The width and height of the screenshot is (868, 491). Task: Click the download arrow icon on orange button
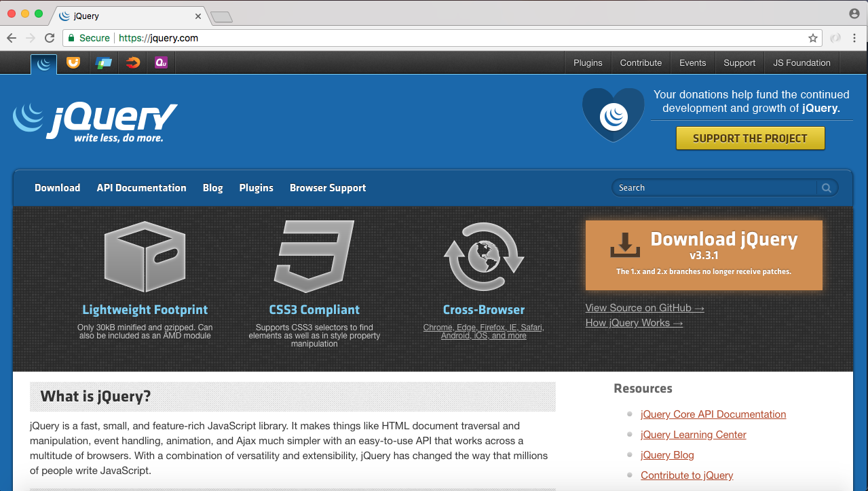pyautogui.click(x=625, y=245)
